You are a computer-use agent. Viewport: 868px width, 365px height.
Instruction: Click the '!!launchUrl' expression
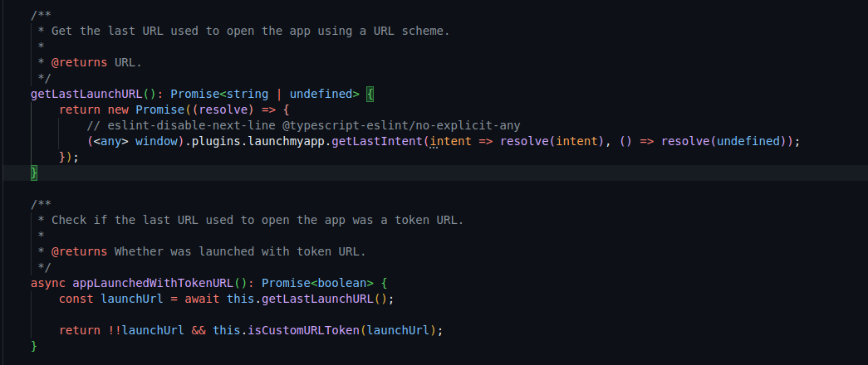click(146, 331)
